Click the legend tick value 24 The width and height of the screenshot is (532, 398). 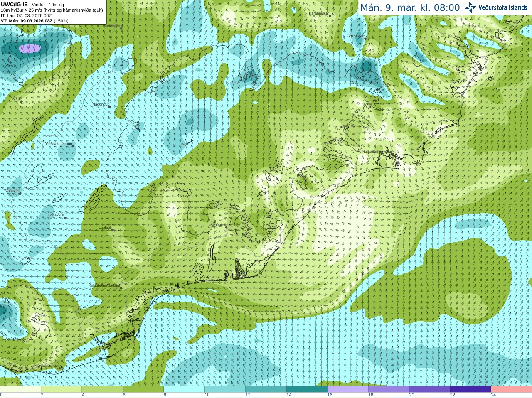coord(493,395)
